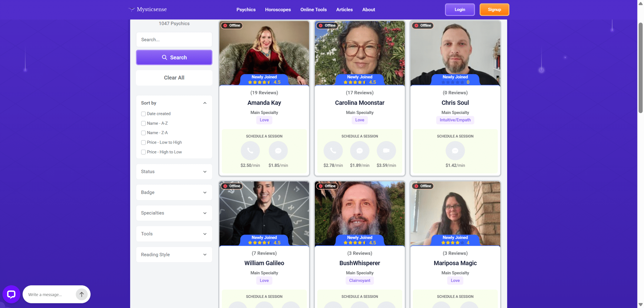Collapse the Sort by section
Viewport: 644px width, 308px height.
click(x=205, y=103)
